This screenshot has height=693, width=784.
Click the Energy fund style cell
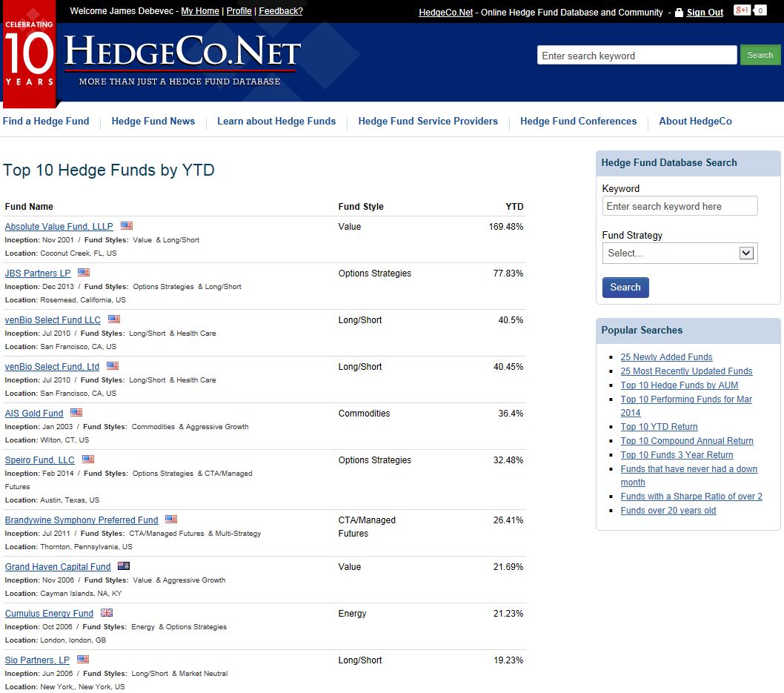point(353,614)
